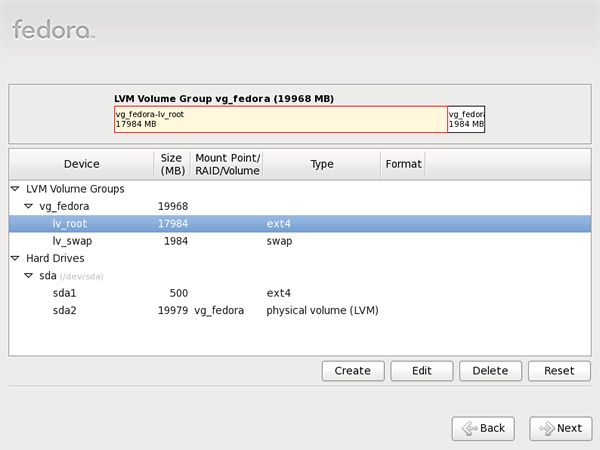Select the 1984 MB swap bar segment
Screen dimensions: 600x450
tap(466, 119)
